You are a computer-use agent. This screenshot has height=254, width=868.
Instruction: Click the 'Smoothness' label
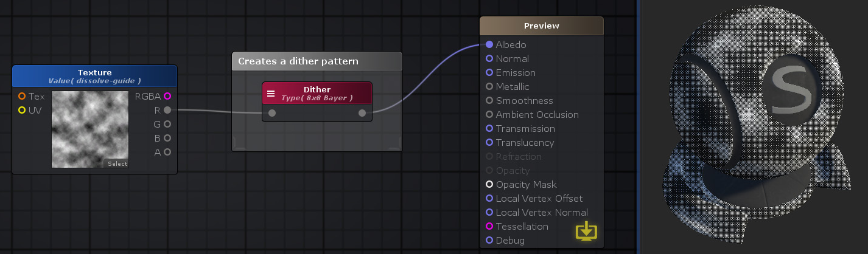[525, 100]
